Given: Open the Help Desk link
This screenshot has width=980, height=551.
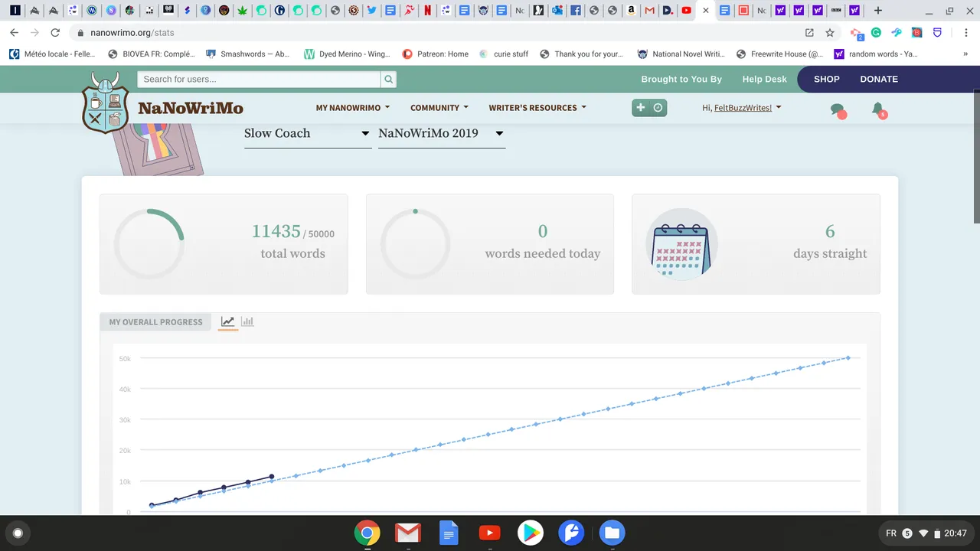Looking at the screenshot, I should 764,79.
